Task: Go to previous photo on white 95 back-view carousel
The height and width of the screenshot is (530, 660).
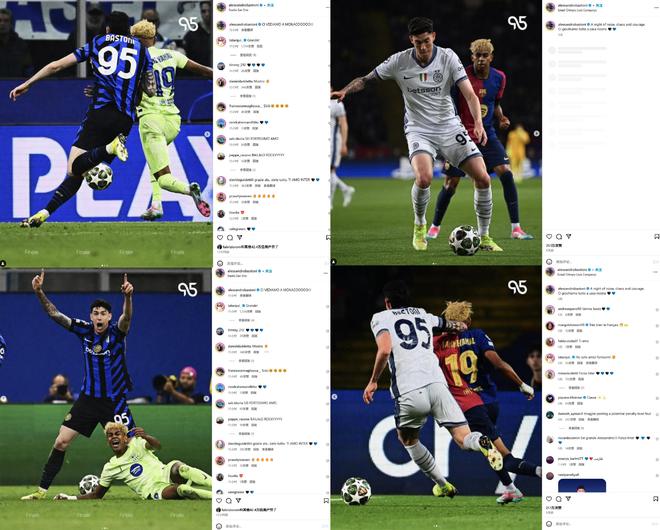Action: pos(335,397)
